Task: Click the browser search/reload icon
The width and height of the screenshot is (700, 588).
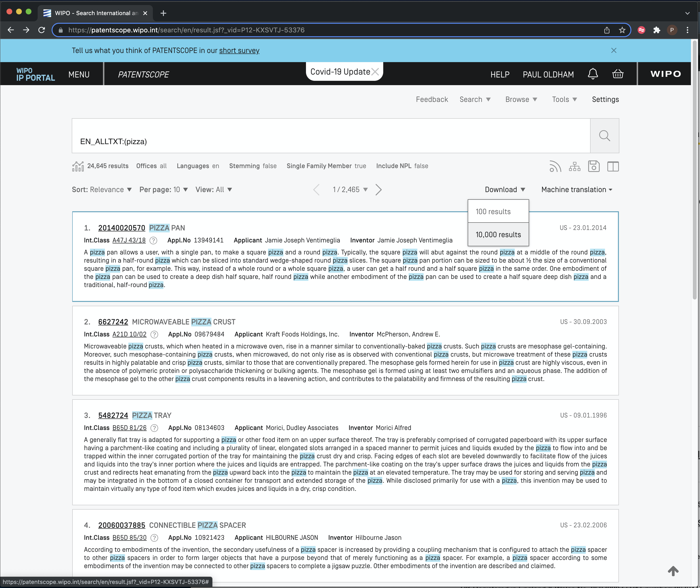Action: tap(42, 30)
